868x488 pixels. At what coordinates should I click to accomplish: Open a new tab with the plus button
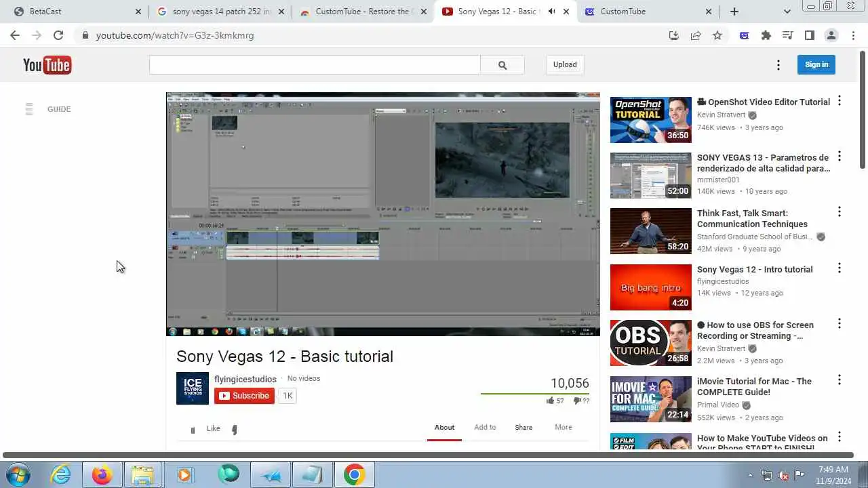click(x=734, y=12)
